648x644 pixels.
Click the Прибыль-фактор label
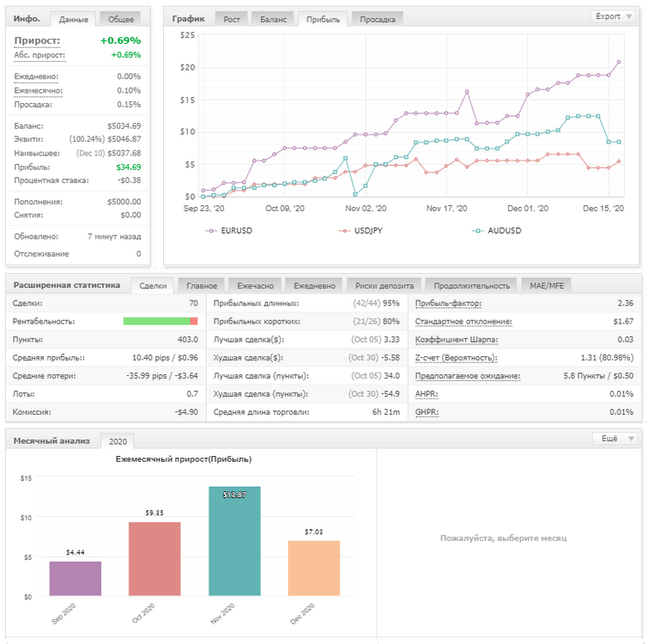coord(448,303)
